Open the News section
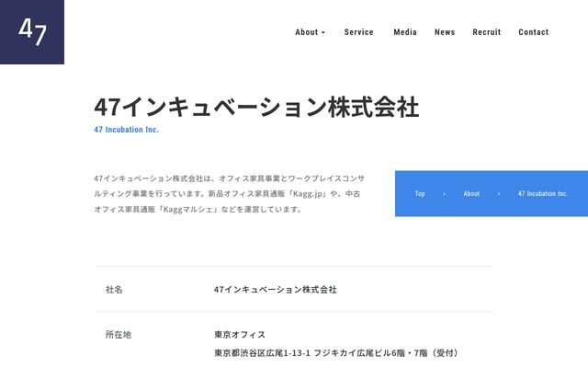This screenshot has width=588, height=368. (445, 32)
